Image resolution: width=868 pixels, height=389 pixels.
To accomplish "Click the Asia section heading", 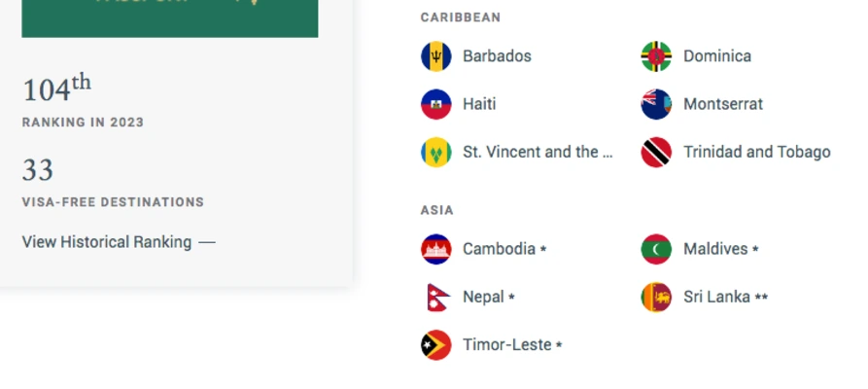I will pos(437,210).
